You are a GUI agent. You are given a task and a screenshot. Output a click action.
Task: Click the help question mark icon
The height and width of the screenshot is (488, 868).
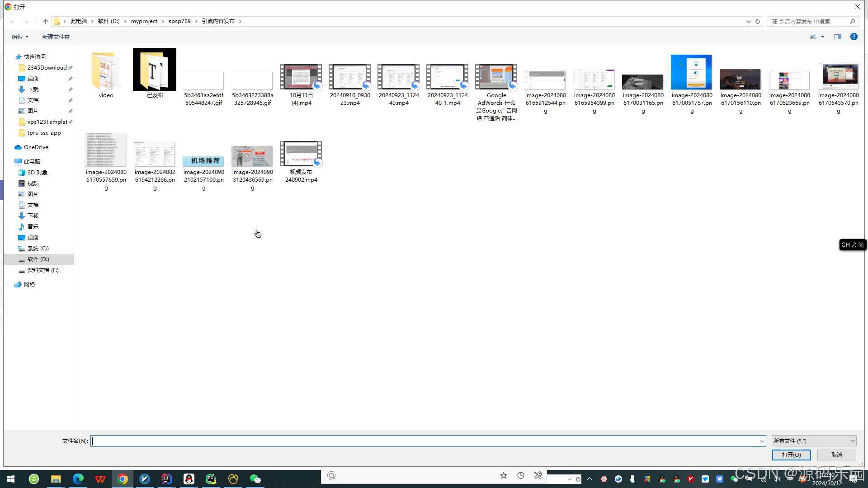coord(854,37)
